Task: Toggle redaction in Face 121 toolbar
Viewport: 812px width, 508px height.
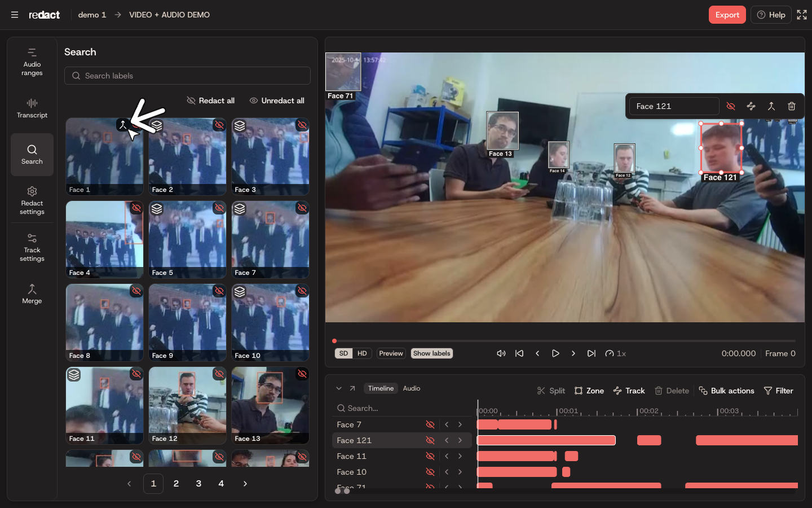Action: (x=731, y=106)
